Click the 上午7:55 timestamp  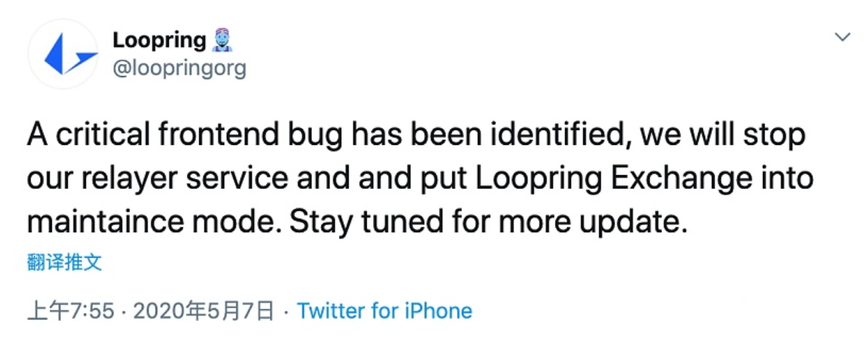[70, 311]
